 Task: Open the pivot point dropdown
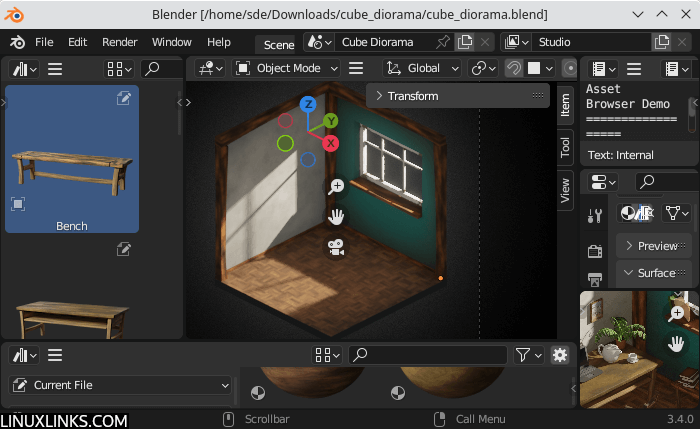[483, 68]
